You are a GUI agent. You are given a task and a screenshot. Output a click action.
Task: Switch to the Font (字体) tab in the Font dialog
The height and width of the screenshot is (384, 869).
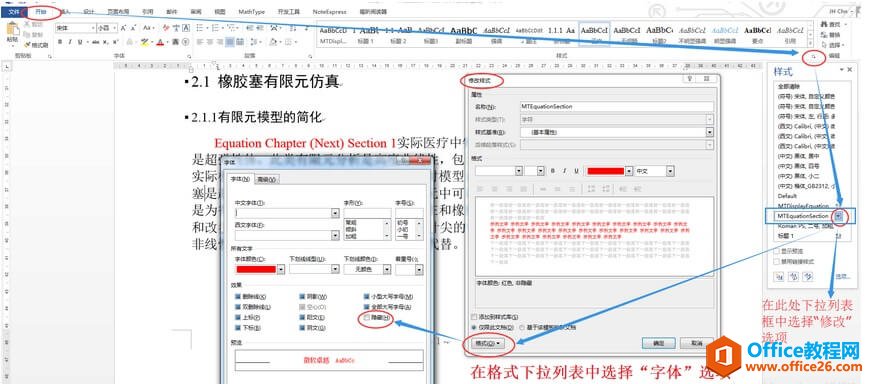[240, 179]
